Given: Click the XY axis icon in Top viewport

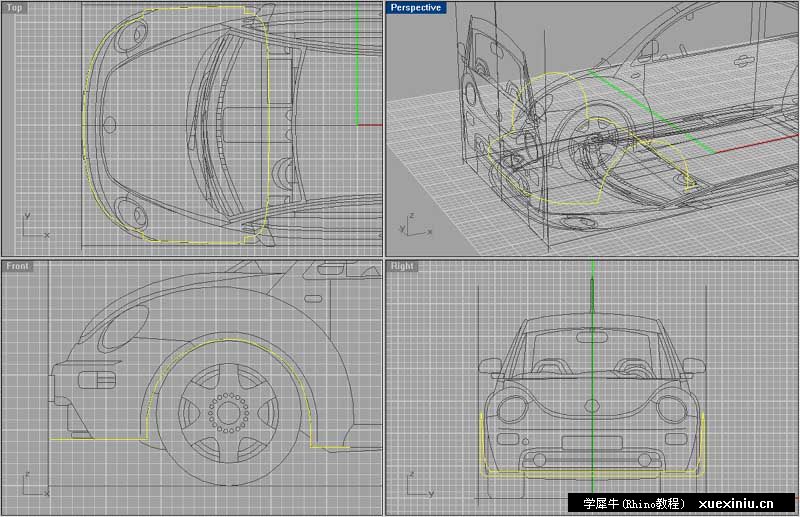Looking at the screenshot, I should pyautogui.click(x=35, y=225).
